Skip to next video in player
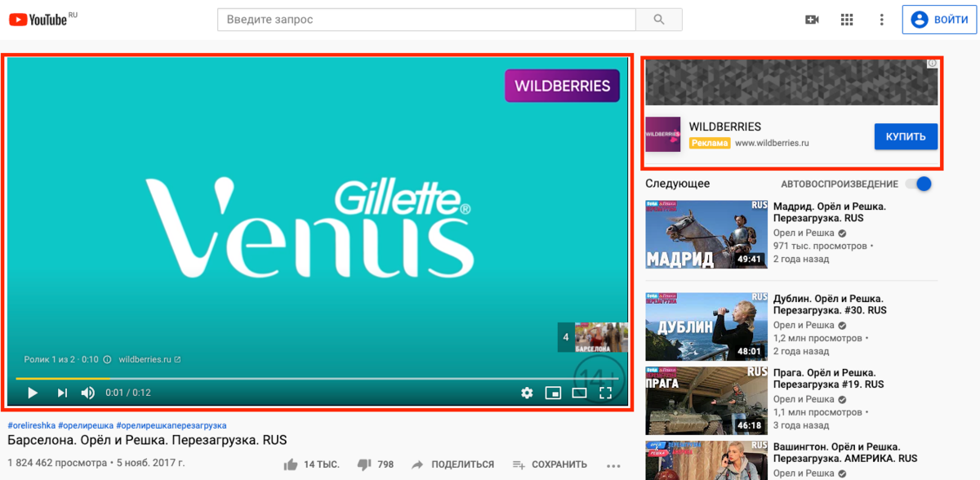This screenshot has width=980, height=480. pyautogui.click(x=62, y=393)
